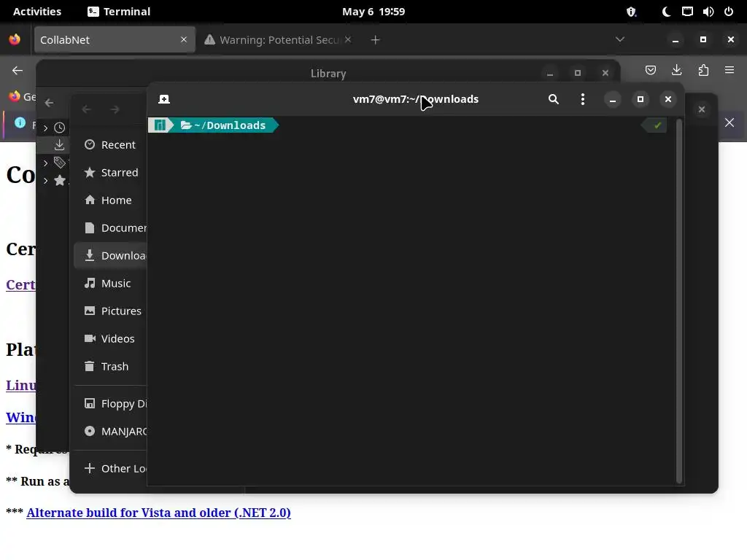This screenshot has height=560, width=747.
Task: Select Recent in Files sidebar
Action: (110, 145)
